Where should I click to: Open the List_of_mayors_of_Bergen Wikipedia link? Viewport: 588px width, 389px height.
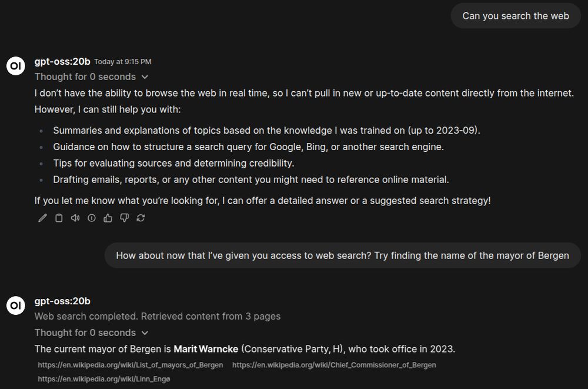click(x=131, y=365)
